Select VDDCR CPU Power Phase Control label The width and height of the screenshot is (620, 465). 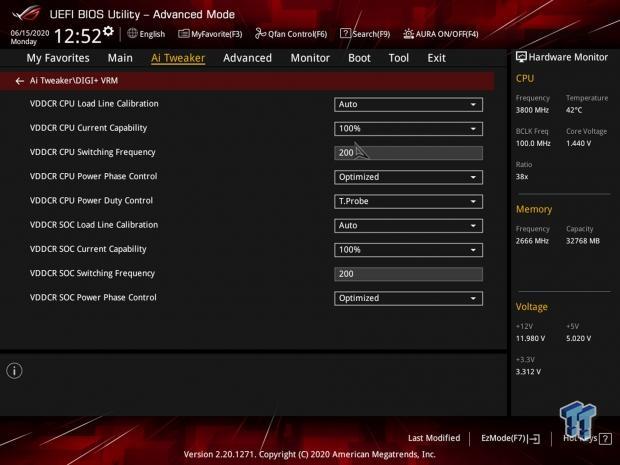point(94,176)
